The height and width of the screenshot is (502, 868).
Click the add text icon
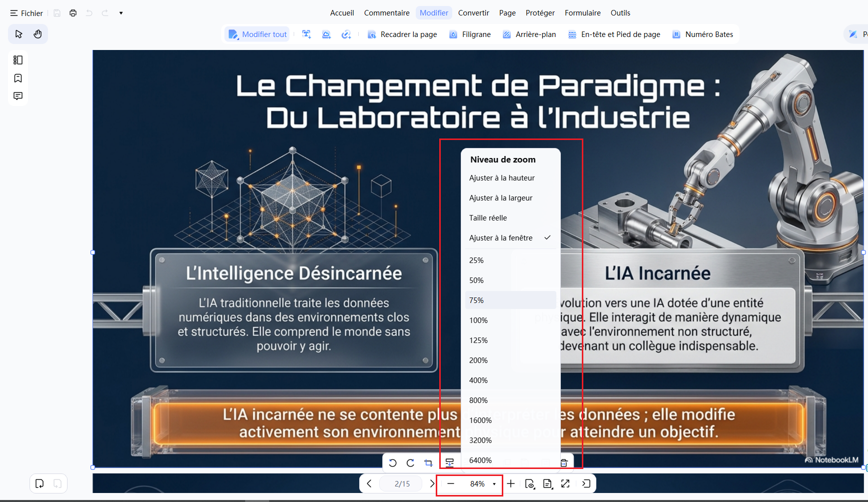click(x=307, y=34)
